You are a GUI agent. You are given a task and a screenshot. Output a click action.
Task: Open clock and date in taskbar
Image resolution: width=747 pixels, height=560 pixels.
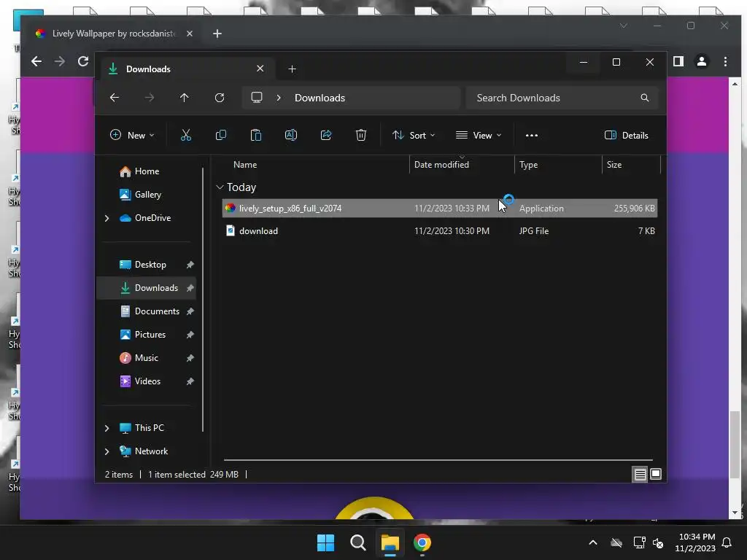[695, 542]
